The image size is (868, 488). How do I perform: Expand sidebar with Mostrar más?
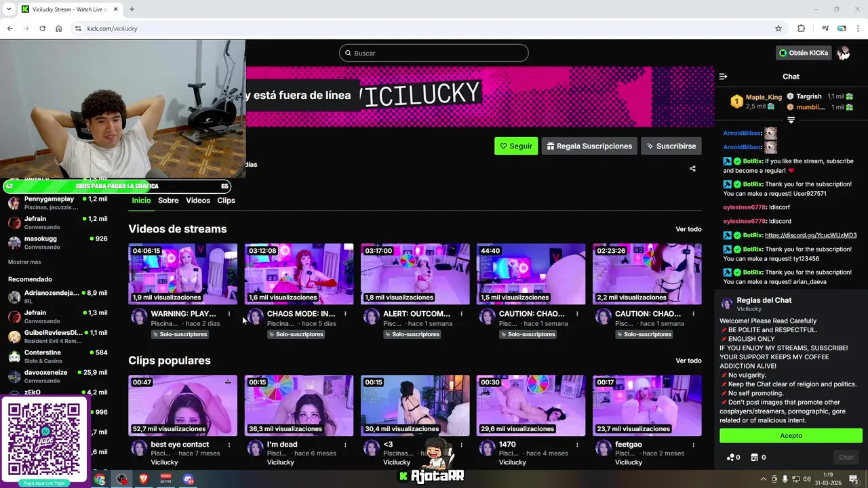coord(24,262)
